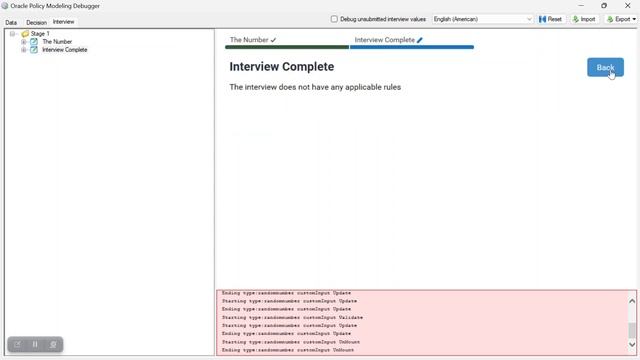Expand the Interview Complete tree node
The image size is (640, 360).
pos(24,50)
